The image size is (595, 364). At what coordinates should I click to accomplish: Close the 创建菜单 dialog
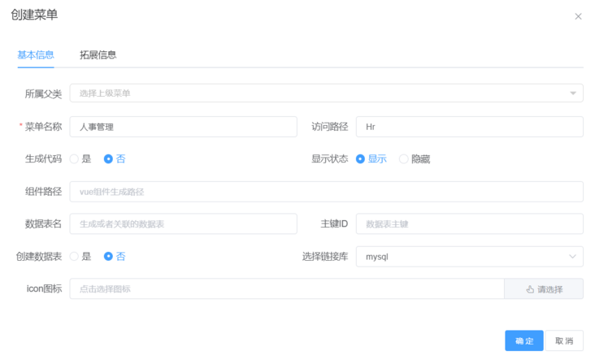point(578,16)
